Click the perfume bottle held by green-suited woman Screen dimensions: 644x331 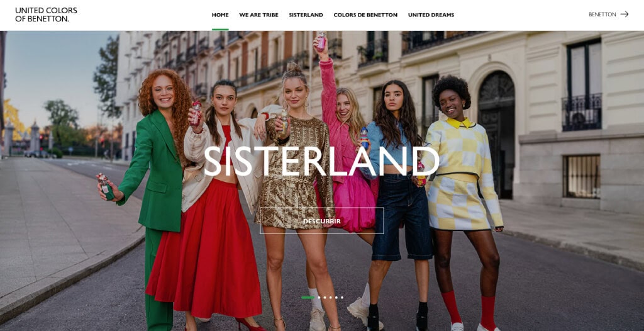[x=106, y=186]
